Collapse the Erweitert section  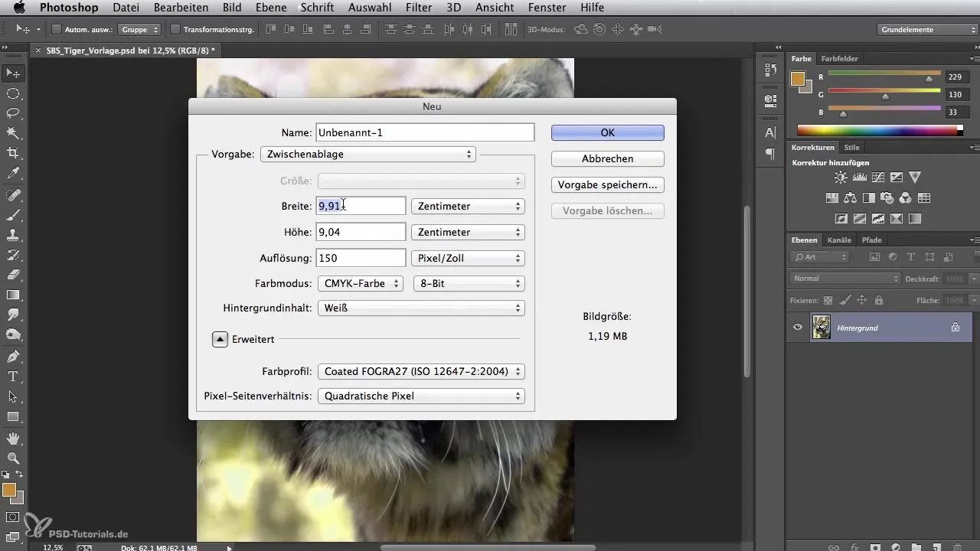[220, 339]
